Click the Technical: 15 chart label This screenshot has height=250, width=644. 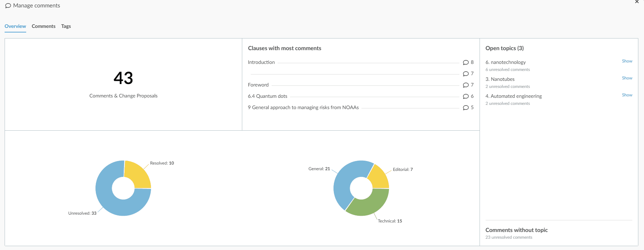coord(390,221)
